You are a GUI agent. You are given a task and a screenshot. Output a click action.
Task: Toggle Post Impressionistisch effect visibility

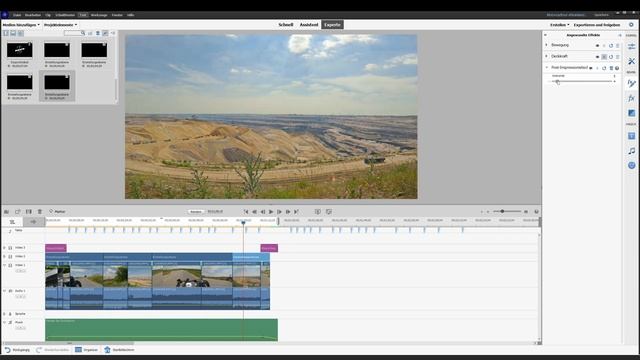(x=591, y=68)
